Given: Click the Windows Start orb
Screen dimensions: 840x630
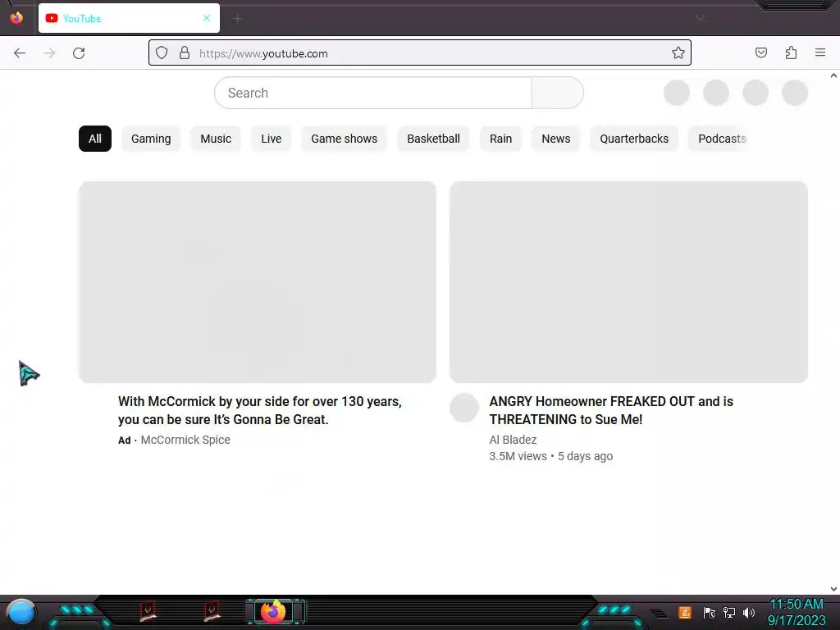Looking at the screenshot, I should tap(21, 613).
